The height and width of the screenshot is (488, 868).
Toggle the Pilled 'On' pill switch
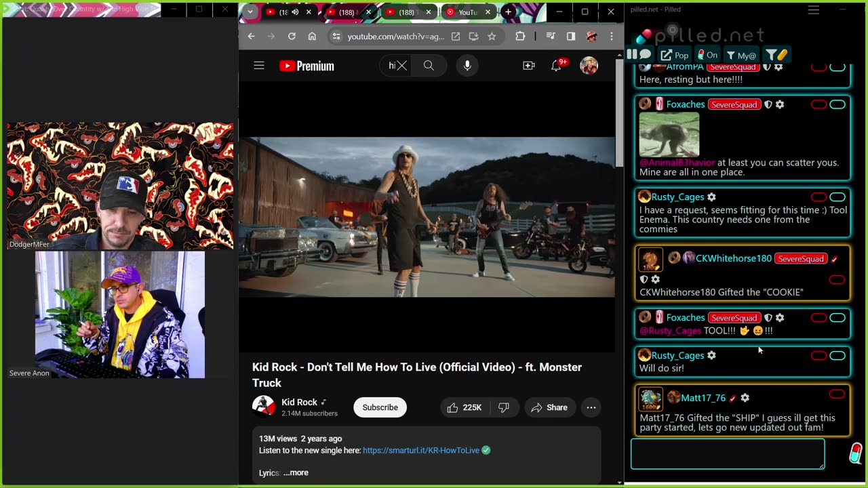coord(707,55)
